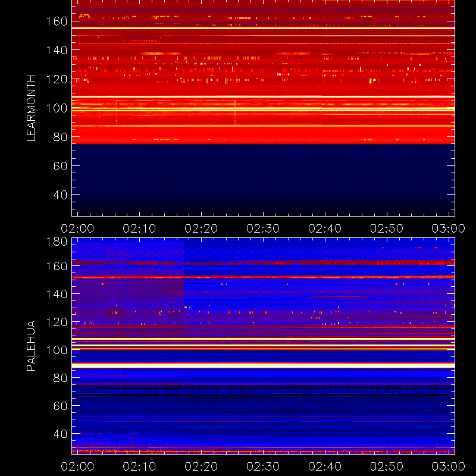The width and height of the screenshot is (476, 476).
Task: Select the 140 tick label on LEARMONTH axis
Action: [x=57, y=50]
